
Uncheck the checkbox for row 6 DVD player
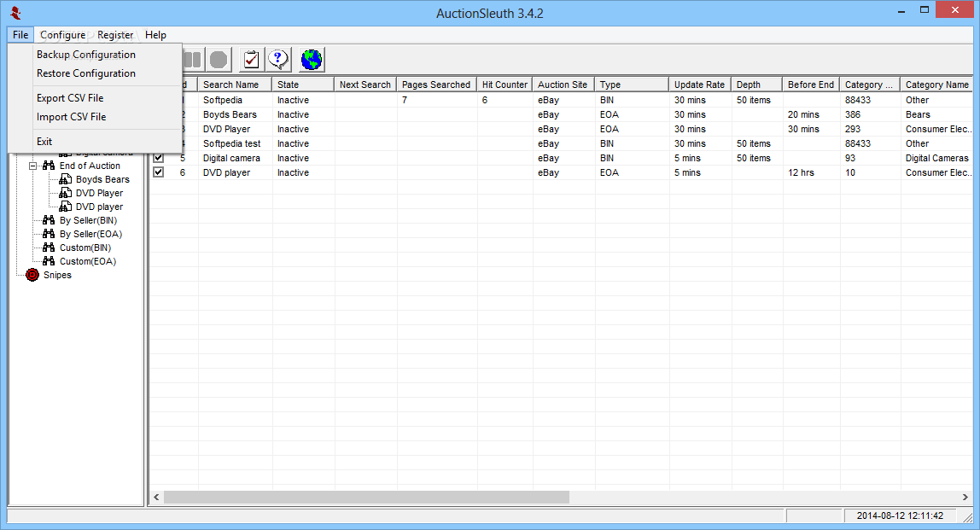(159, 172)
